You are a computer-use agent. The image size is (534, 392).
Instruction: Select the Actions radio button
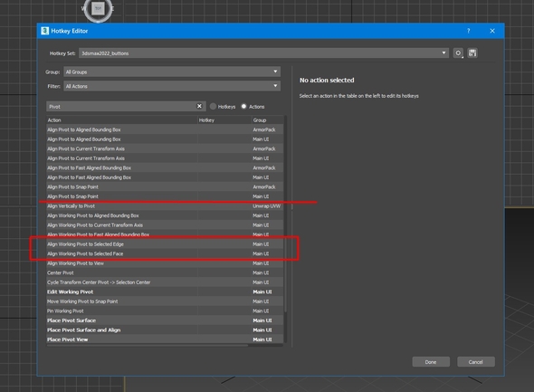tap(243, 107)
